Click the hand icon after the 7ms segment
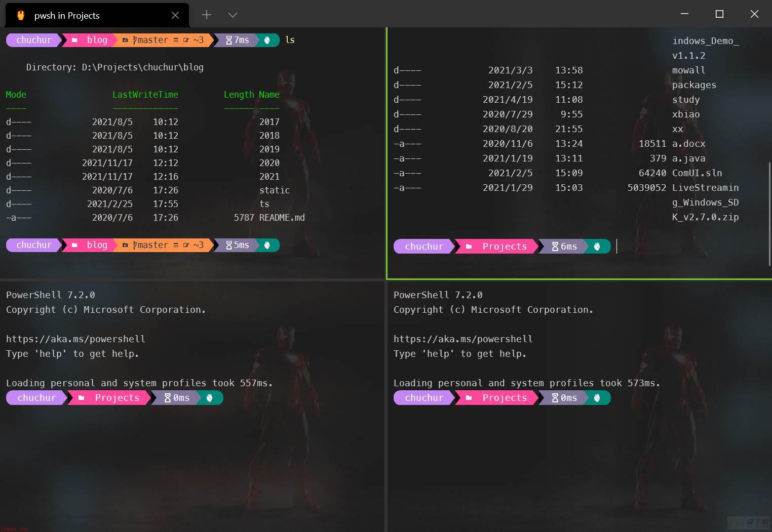 click(x=267, y=40)
